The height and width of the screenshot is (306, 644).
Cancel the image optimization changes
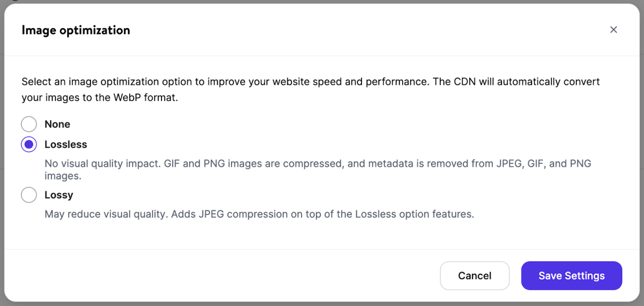[475, 275]
